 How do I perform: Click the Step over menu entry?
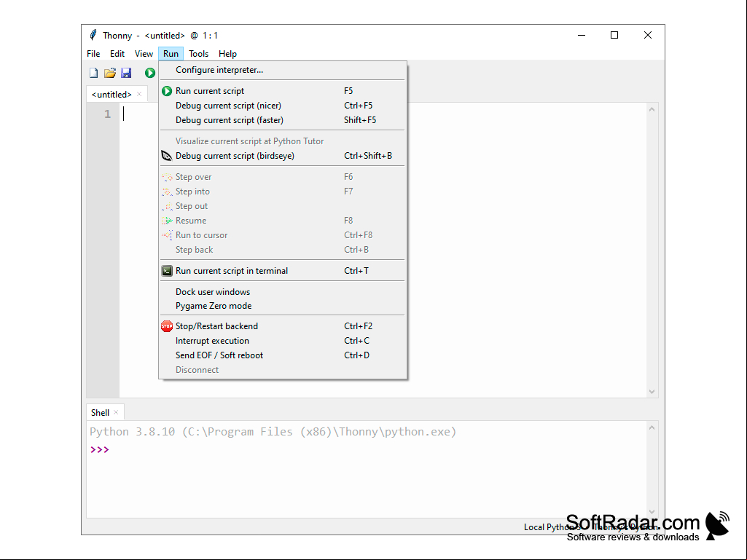click(283, 177)
